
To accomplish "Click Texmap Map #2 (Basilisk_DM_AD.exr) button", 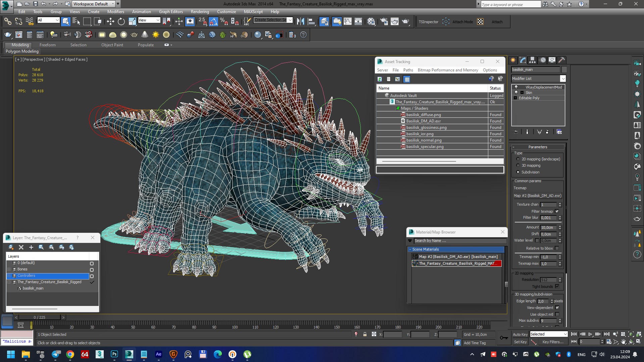I will (537, 196).
